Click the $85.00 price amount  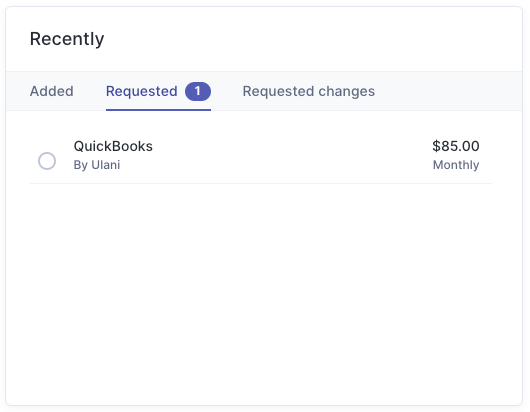[456, 146]
